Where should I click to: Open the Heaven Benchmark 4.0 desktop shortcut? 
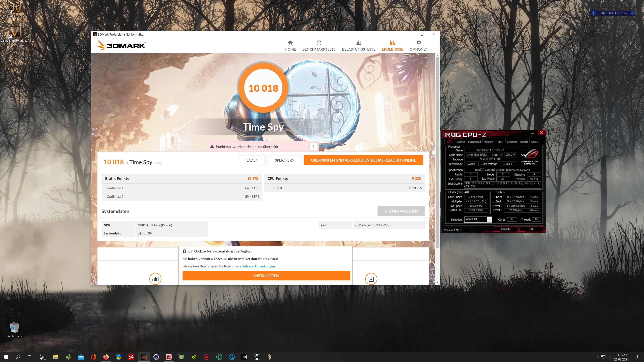pos(14,11)
